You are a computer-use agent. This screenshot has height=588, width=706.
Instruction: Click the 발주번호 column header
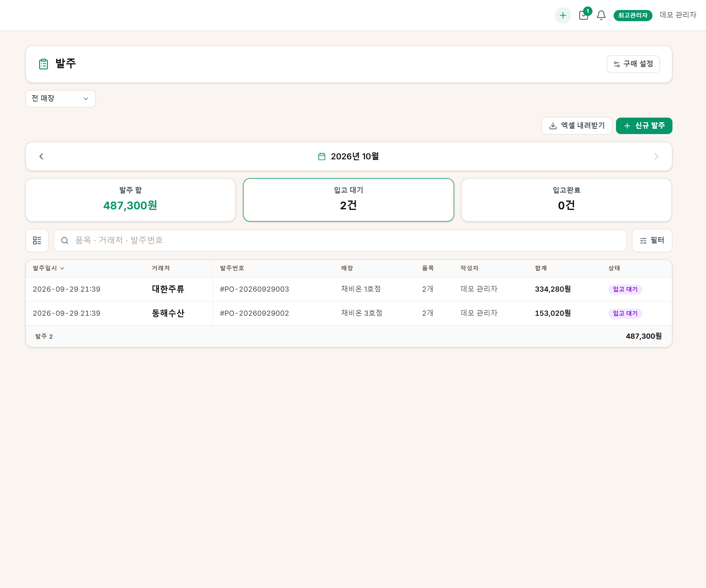click(232, 268)
